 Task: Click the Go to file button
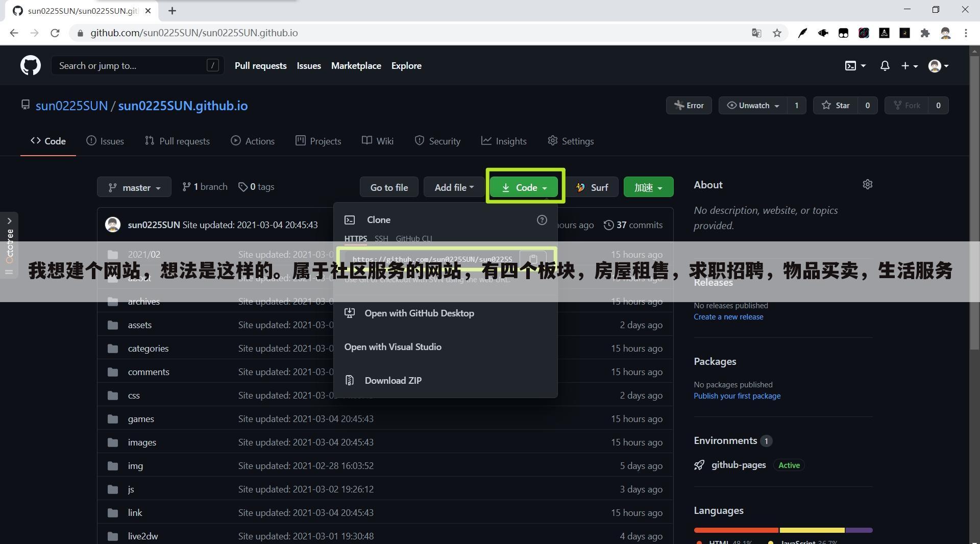point(389,187)
